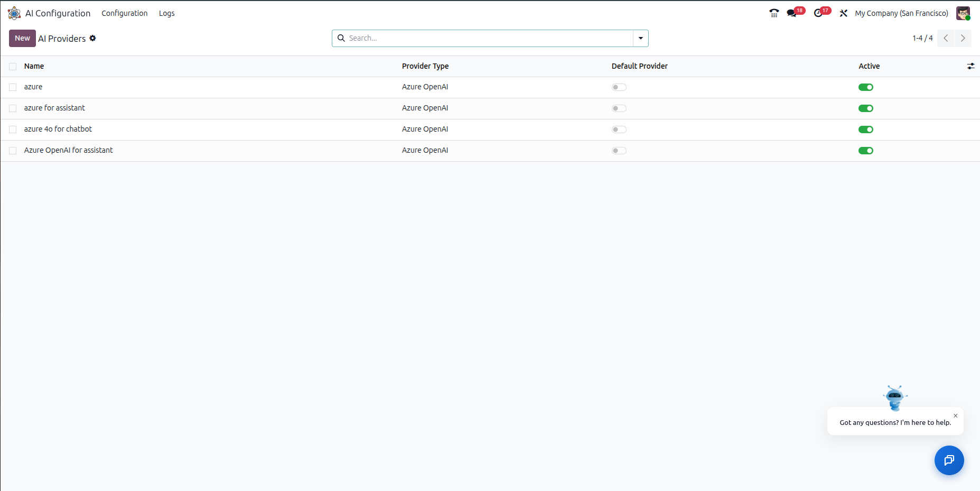The image size is (980, 491).
Task: Click the search magnifier icon
Action: click(341, 38)
